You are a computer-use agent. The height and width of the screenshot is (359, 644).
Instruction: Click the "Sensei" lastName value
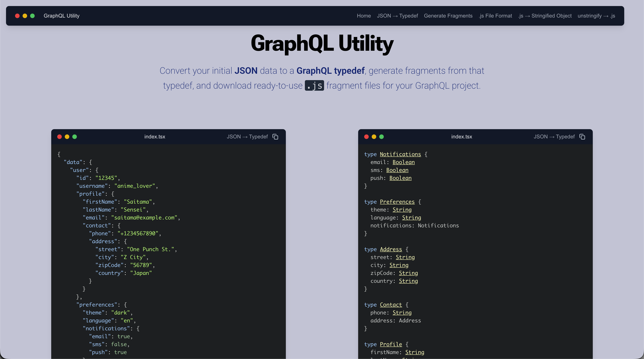tap(133, 210)
